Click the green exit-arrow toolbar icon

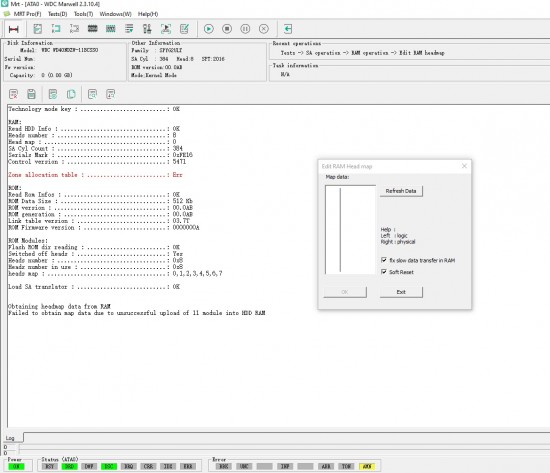[288, 29]
